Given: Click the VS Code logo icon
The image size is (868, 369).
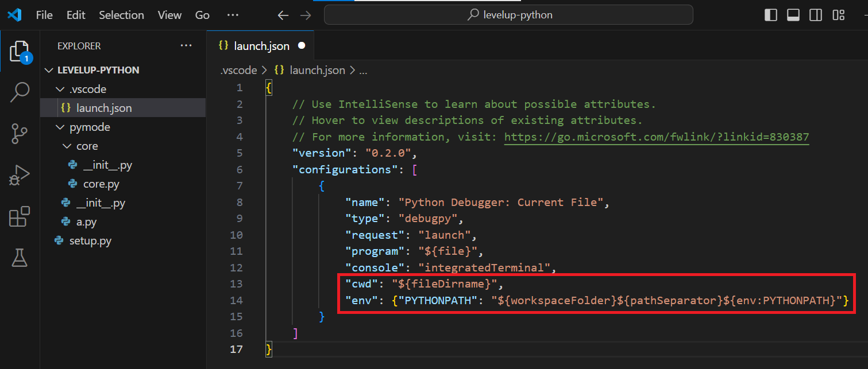Looking at the screenshot, I should coord(14,15).
